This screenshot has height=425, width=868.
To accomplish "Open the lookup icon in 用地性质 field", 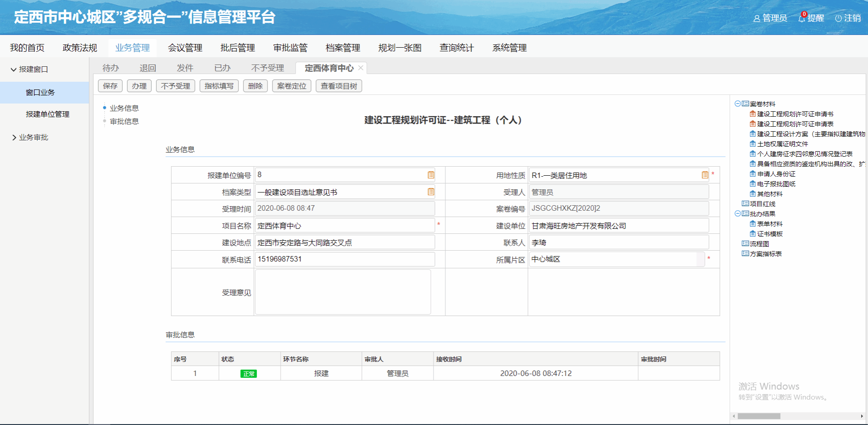I will pyautogui.click(x=705, y=175).
